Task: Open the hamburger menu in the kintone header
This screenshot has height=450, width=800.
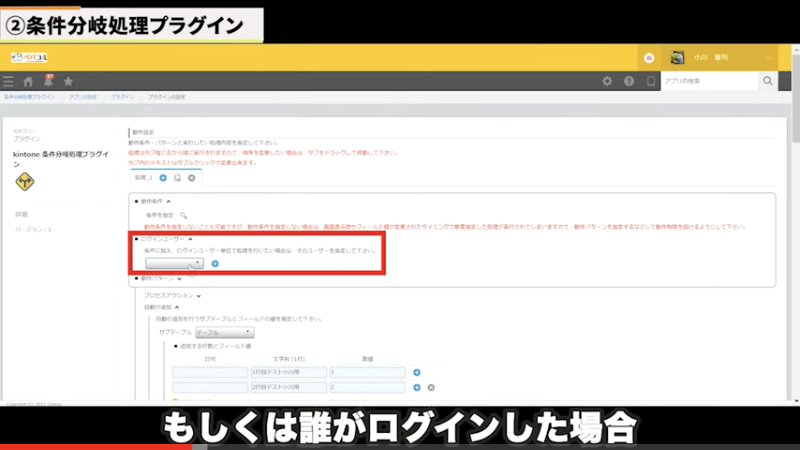Action: point(9,81)
